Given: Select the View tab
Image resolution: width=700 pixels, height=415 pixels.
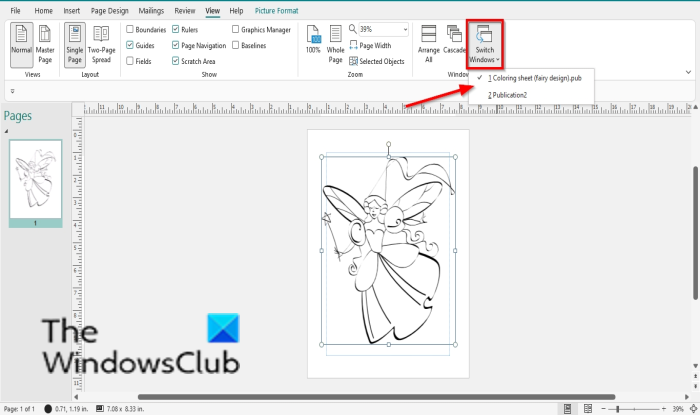Looking at the screenshot, I should [212, 11].
